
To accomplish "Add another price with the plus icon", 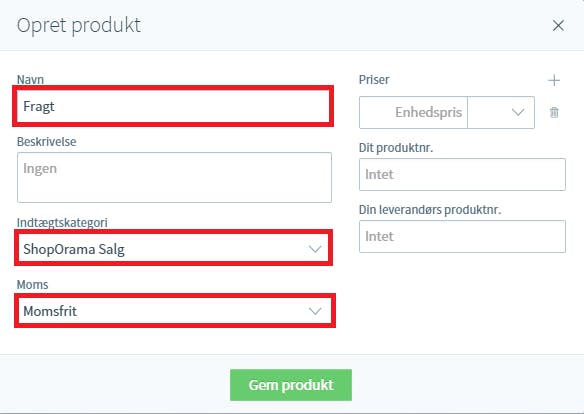I will (554, 80).
